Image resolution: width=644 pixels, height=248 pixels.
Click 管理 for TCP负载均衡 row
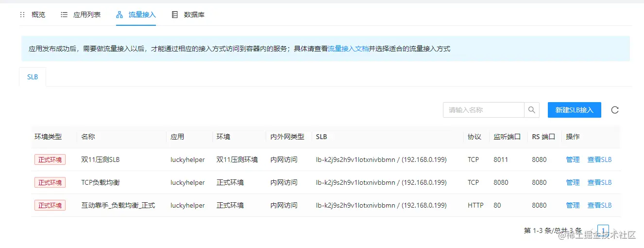tap(573, 182)
